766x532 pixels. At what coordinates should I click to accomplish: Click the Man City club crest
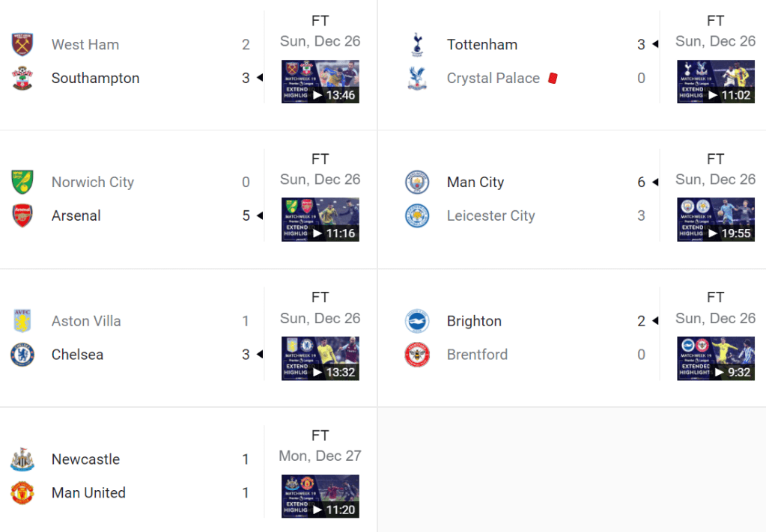417,182
